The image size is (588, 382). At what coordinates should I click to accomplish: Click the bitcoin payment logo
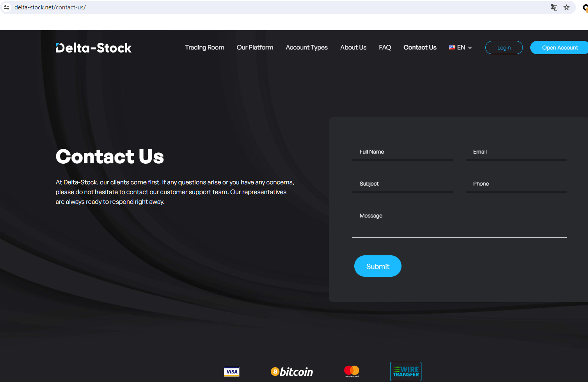(292, 371)
